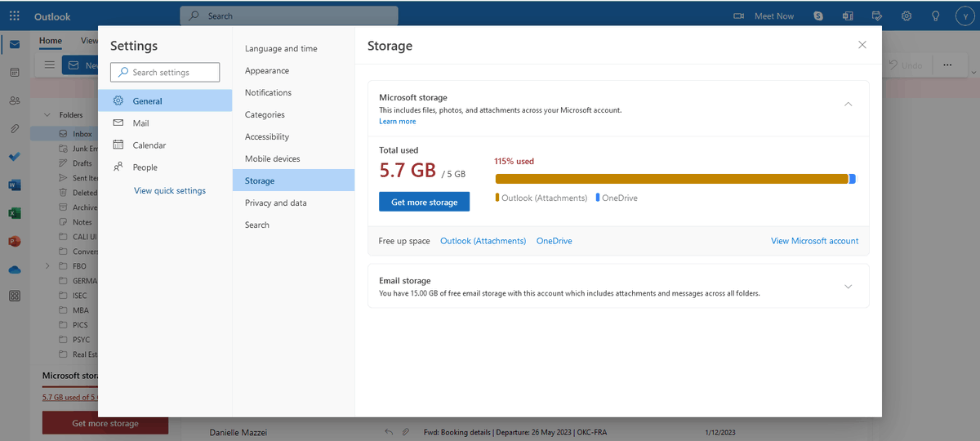Open Language and time settings
Viewport: 980px width, 441px height.
293,49
